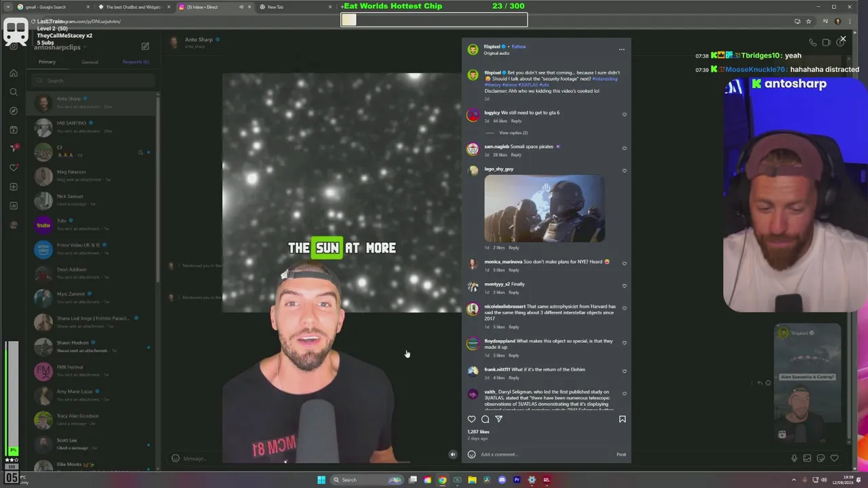Switch to the General inbox tab
This screenshot has height=488, width=868.
[x=90, y=62]
